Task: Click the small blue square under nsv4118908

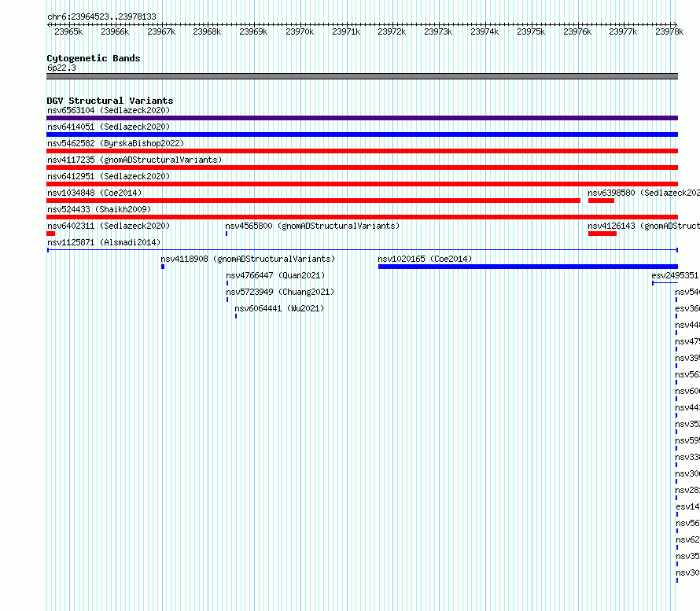Action: [163, 267]
